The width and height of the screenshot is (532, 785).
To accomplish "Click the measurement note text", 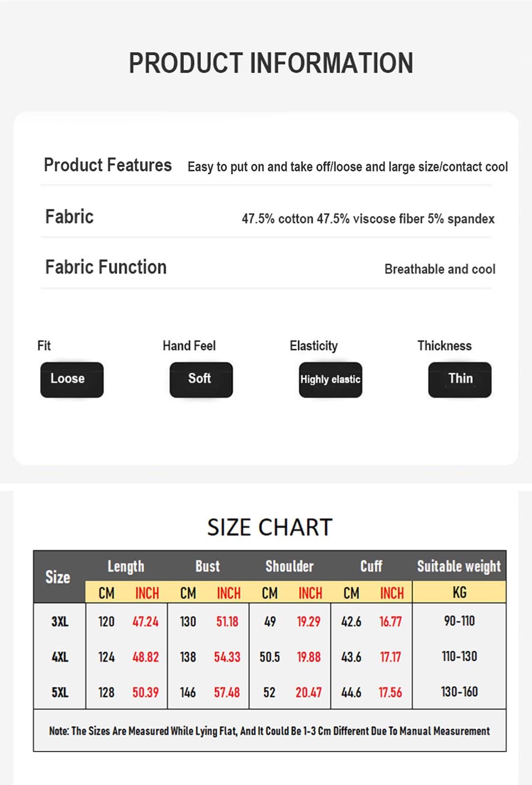I will (x=269, y=731).
